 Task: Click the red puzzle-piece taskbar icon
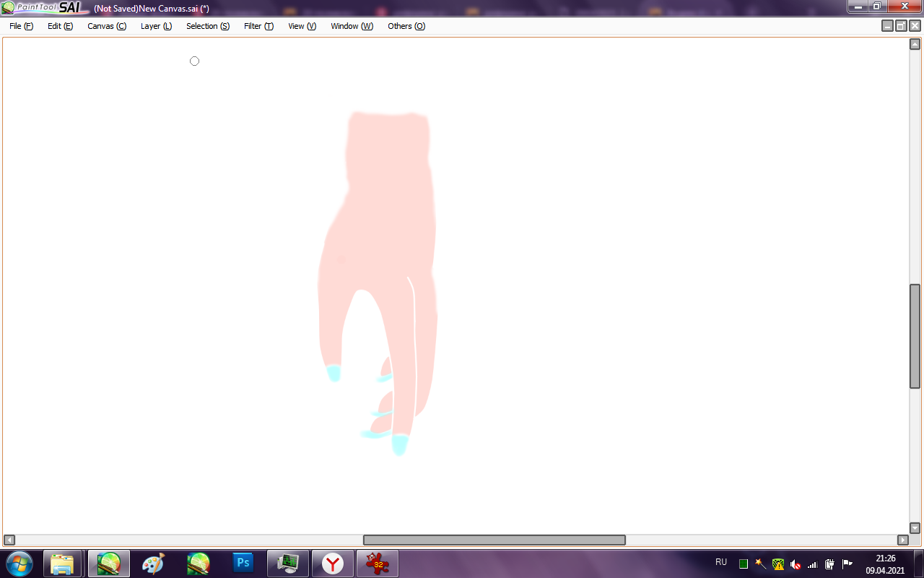click(377, 564)
